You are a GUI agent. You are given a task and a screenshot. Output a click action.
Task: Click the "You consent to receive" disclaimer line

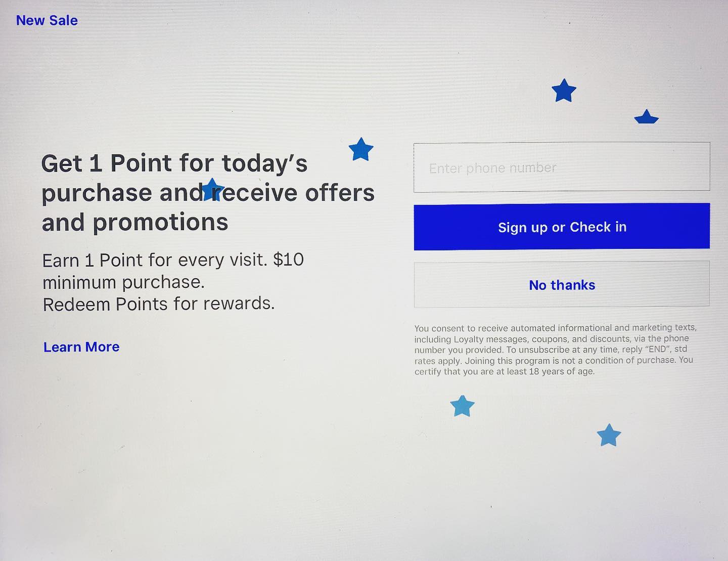[x=555, y=328]
